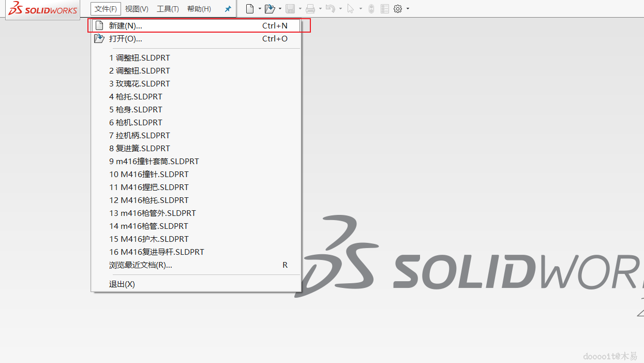Open recent file 7 拉机柄.SLDPRT
The image size is (644, 363).
coord(196,136)
